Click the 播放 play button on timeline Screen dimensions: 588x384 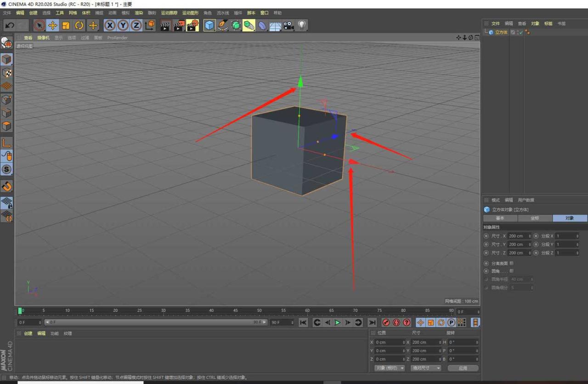point(337,322)
